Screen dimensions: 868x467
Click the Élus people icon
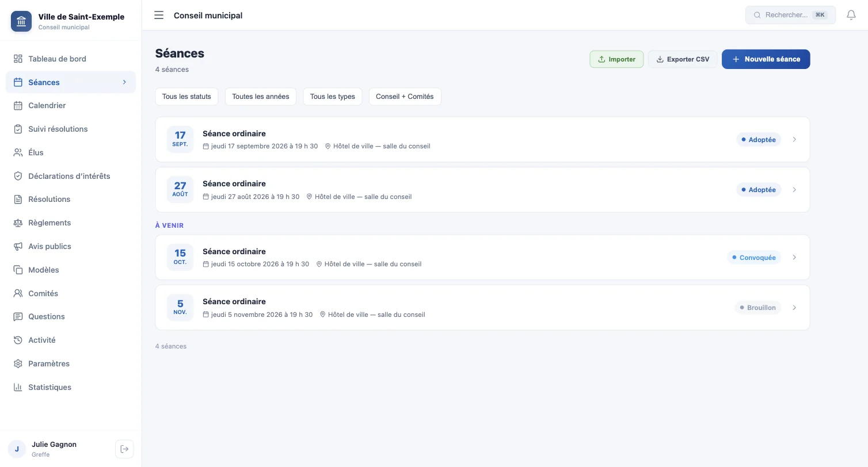click(18, 152)
